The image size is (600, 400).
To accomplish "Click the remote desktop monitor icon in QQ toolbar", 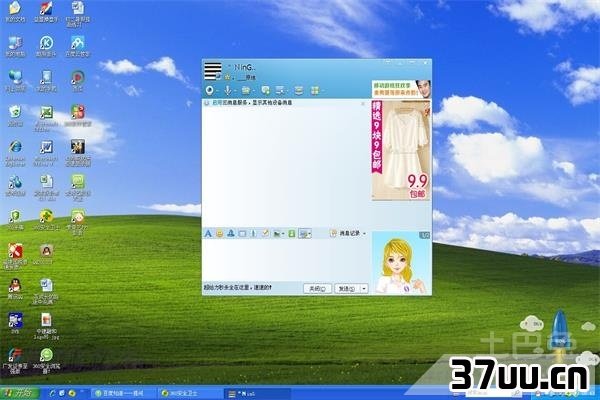I will tap(280, 90).
